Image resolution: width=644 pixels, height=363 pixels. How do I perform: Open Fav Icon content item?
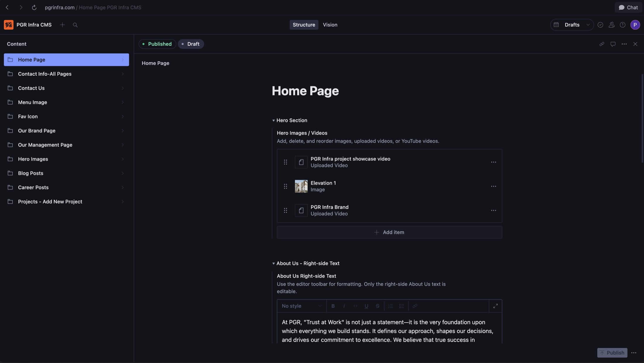click(x=66, y=116)
